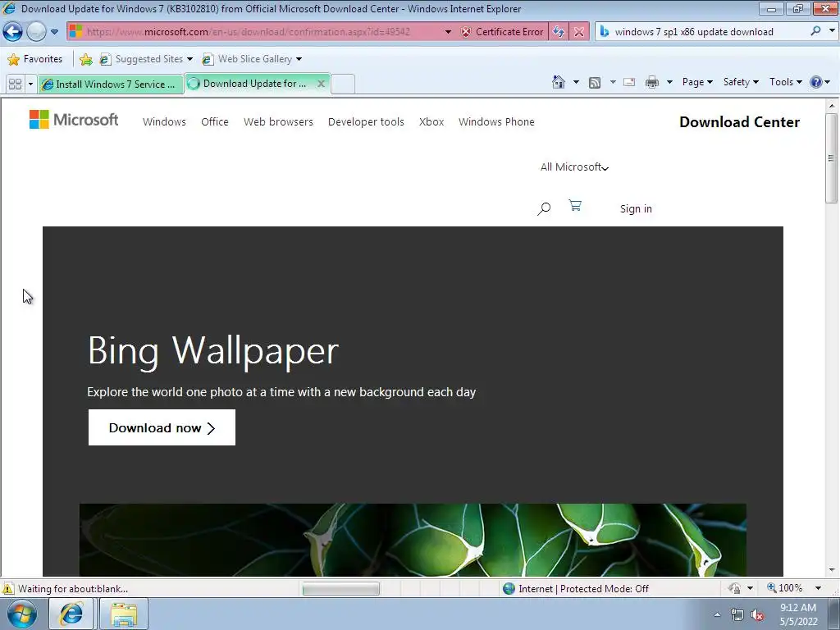This screenshot has height=630, width=840.
Task: Expand the zoom level dropdown arrow
Action: [x=819, y=588]
